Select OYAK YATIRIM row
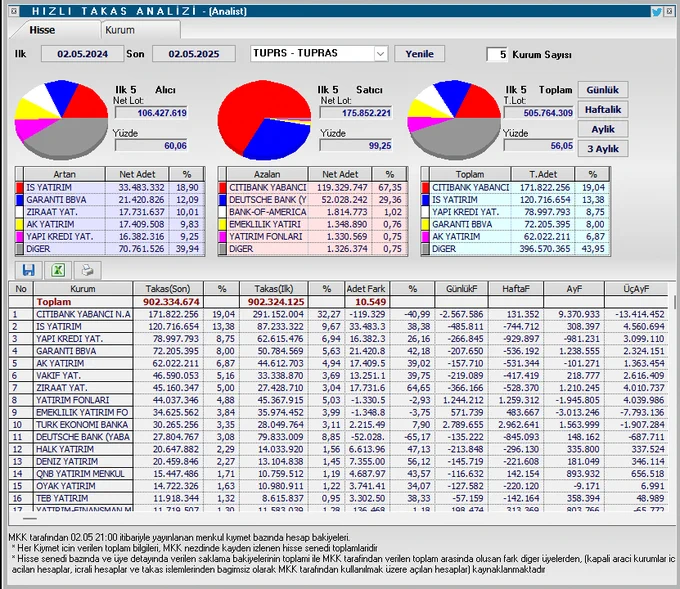680x589 pixels. click(338, 486)
